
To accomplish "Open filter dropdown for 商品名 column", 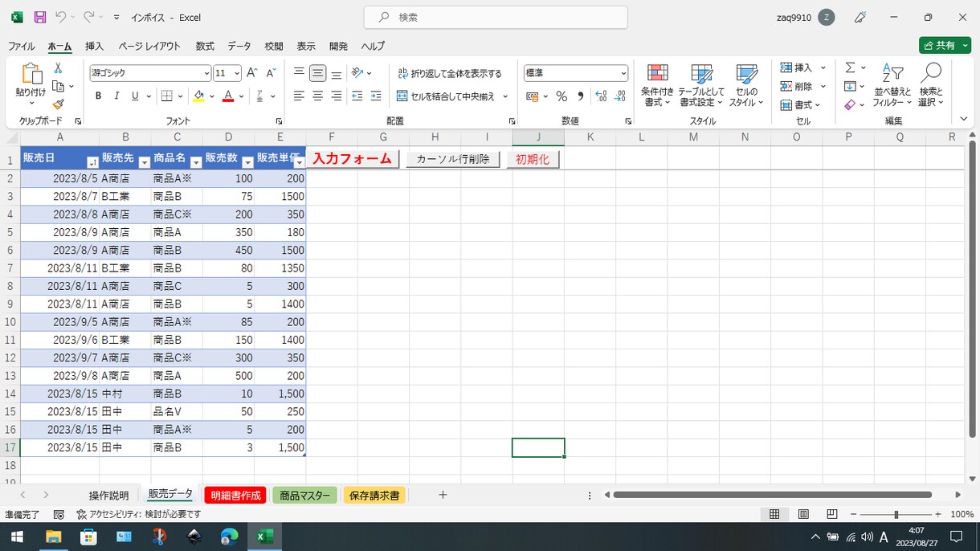I will coord(196,162).
